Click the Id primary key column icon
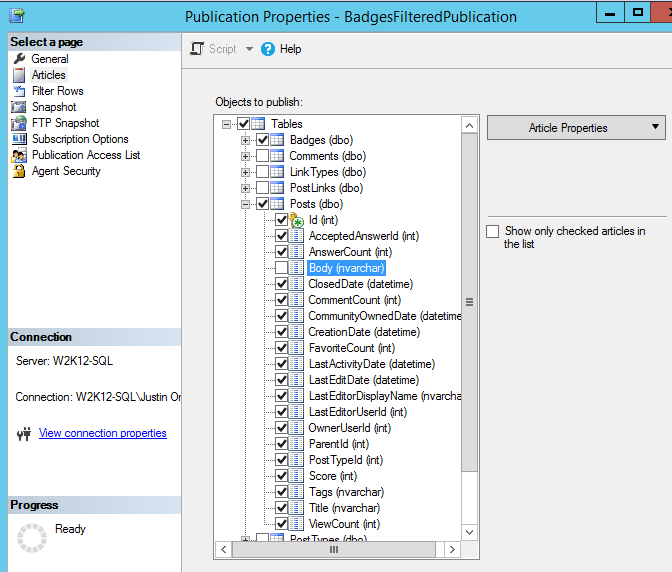 click(297, 220)
